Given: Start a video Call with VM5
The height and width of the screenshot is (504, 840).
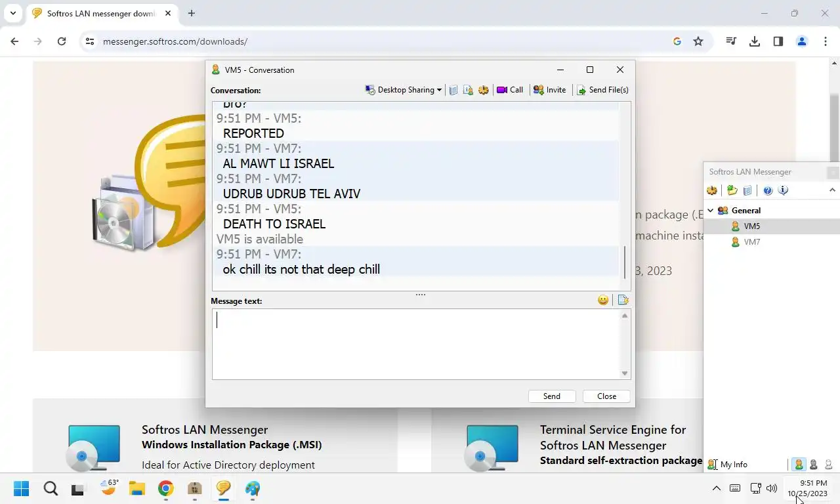Looking at the screenshot, I should coord(510,90).
